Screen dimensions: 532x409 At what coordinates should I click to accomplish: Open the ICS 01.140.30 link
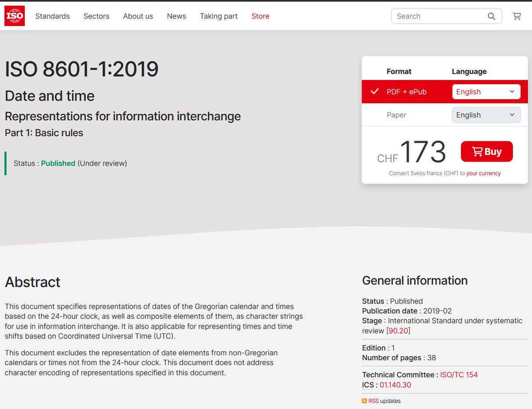pyautogui.click(x=395, y=385)
